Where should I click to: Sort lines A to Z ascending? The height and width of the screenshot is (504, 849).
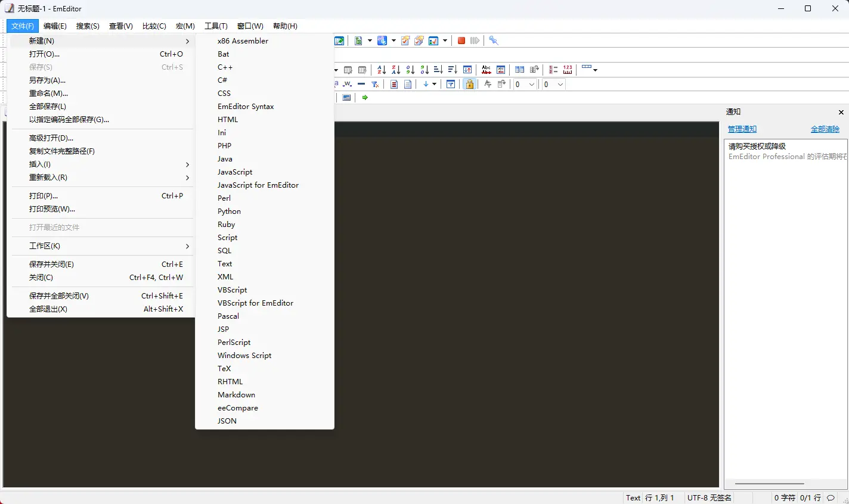click(x=382, y=70)
